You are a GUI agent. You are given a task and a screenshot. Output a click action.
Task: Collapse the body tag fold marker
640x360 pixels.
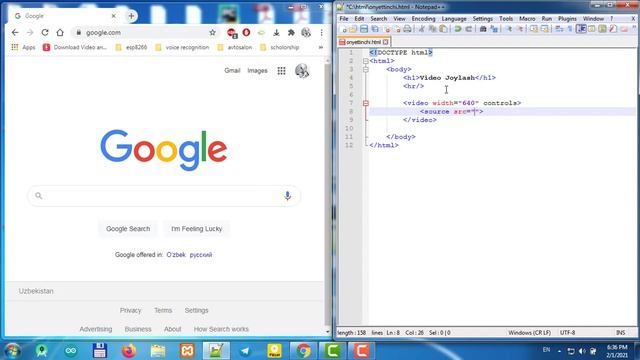click(366, 69)
